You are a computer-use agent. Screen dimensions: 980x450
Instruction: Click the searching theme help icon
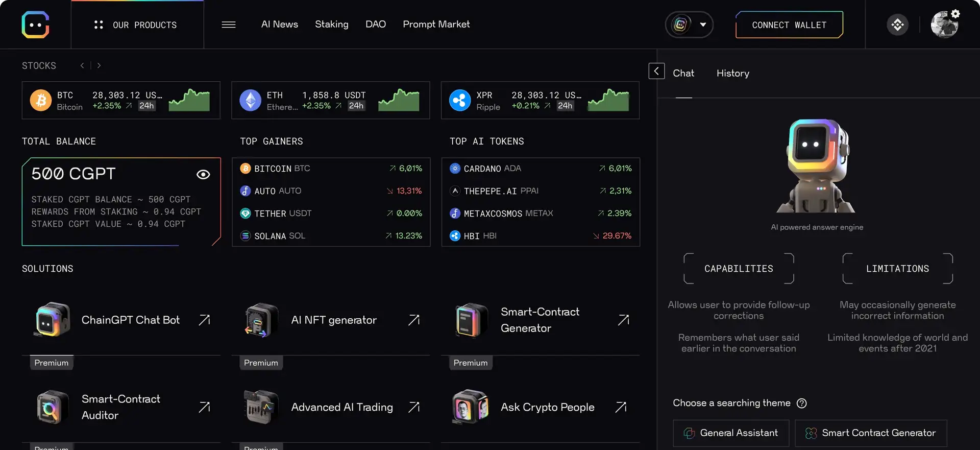point(802,404)
